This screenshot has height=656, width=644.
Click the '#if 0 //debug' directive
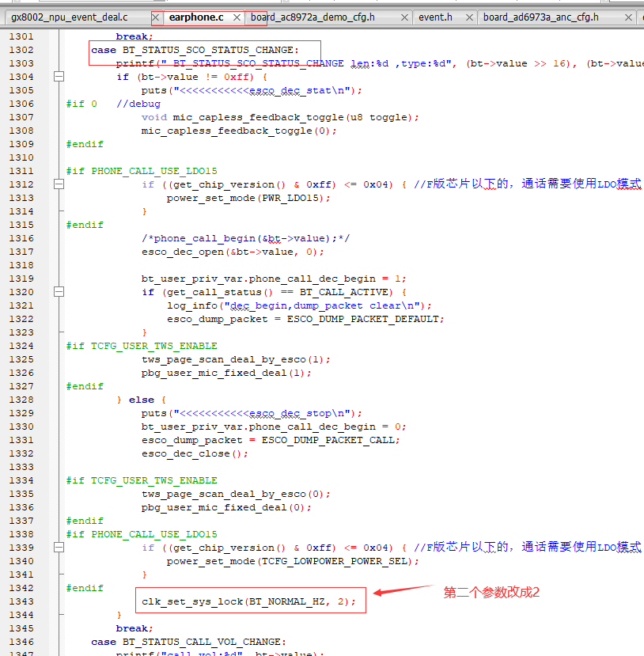point(113,104)
